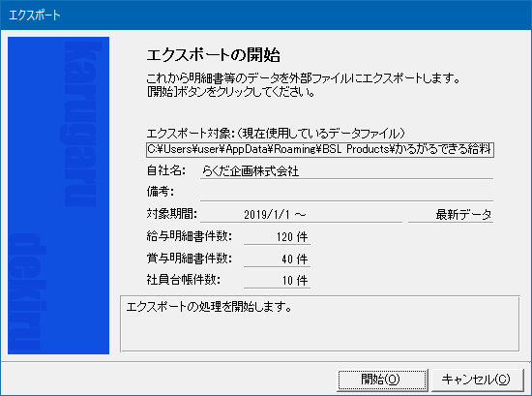Click the 自社名 label
532x396 pixels.
click(166, 170)
